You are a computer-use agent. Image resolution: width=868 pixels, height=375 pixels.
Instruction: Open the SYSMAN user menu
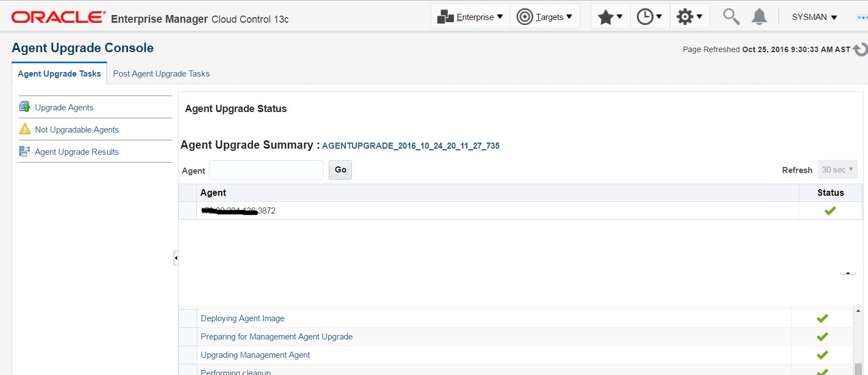point(814,17)
